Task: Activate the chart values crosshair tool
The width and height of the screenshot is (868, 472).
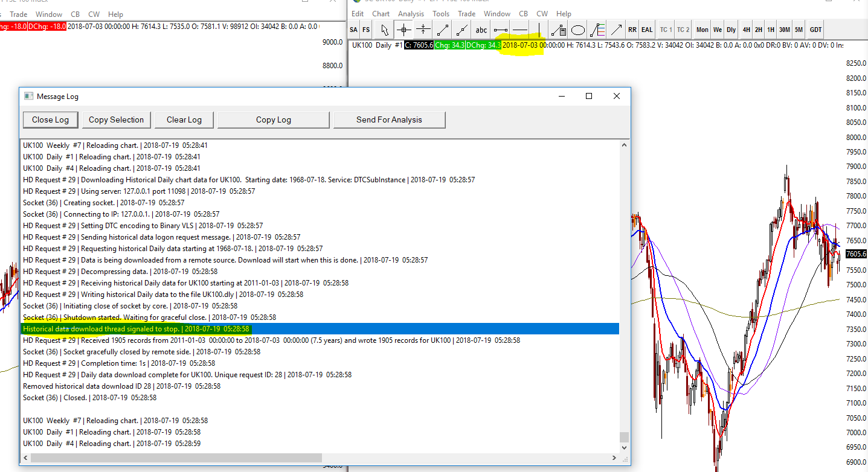Action: [403, 30]
